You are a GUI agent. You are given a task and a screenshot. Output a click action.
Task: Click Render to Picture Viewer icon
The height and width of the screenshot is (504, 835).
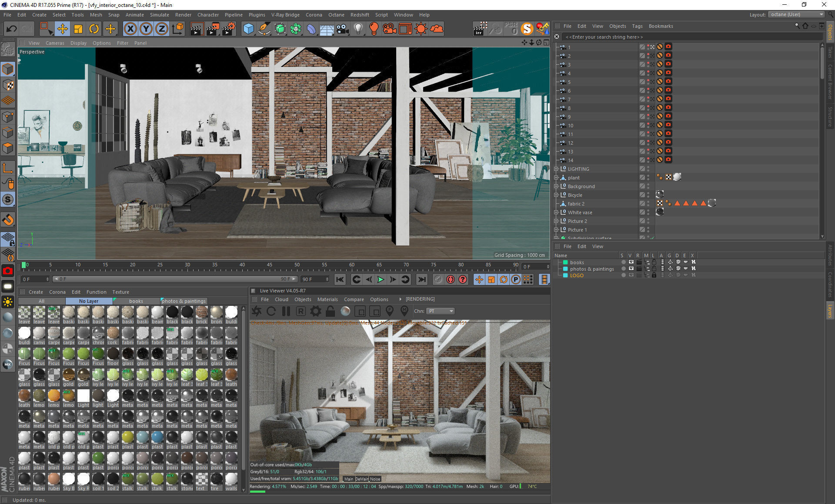[213, 29]
